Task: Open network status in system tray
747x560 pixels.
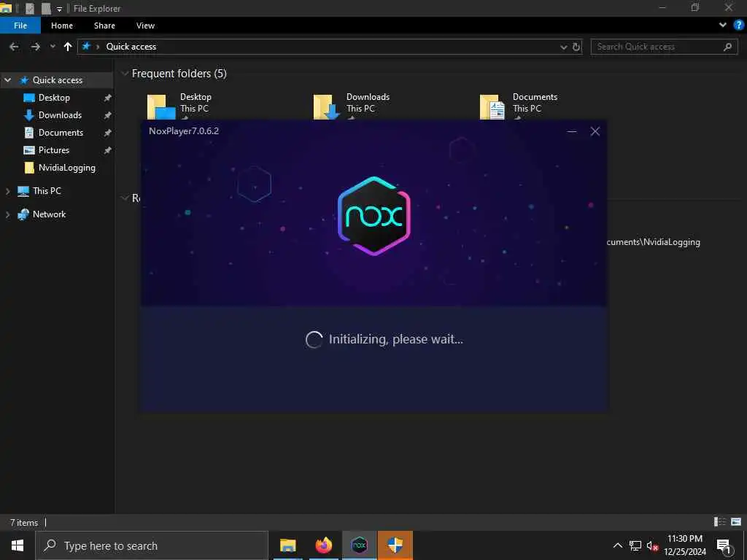Action: point(635,545)
